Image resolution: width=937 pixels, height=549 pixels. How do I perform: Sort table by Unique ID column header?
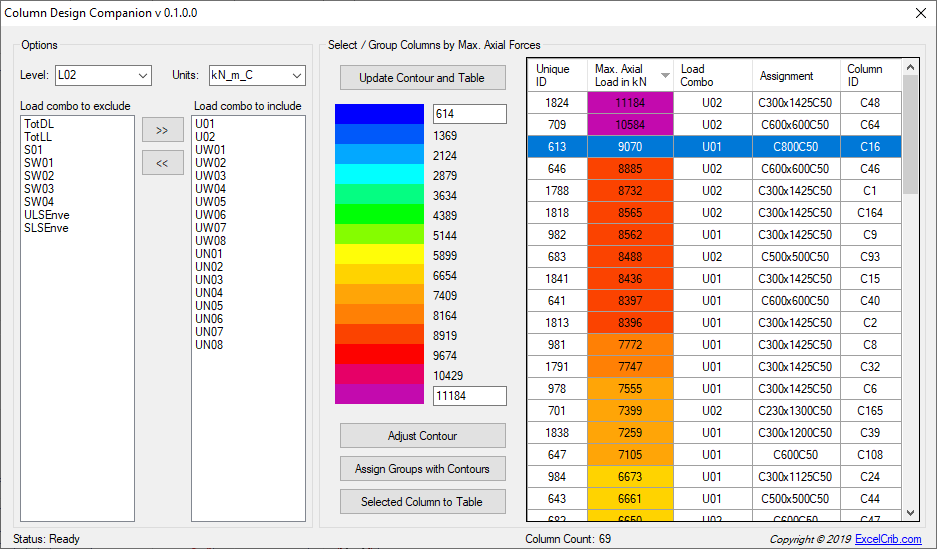click(x=555, y=75)
